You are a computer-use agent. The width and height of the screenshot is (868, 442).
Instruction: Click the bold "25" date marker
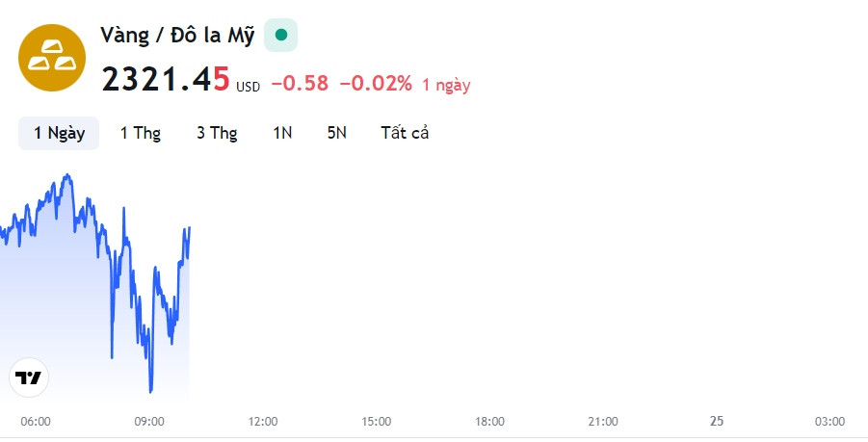click(717, 421)
